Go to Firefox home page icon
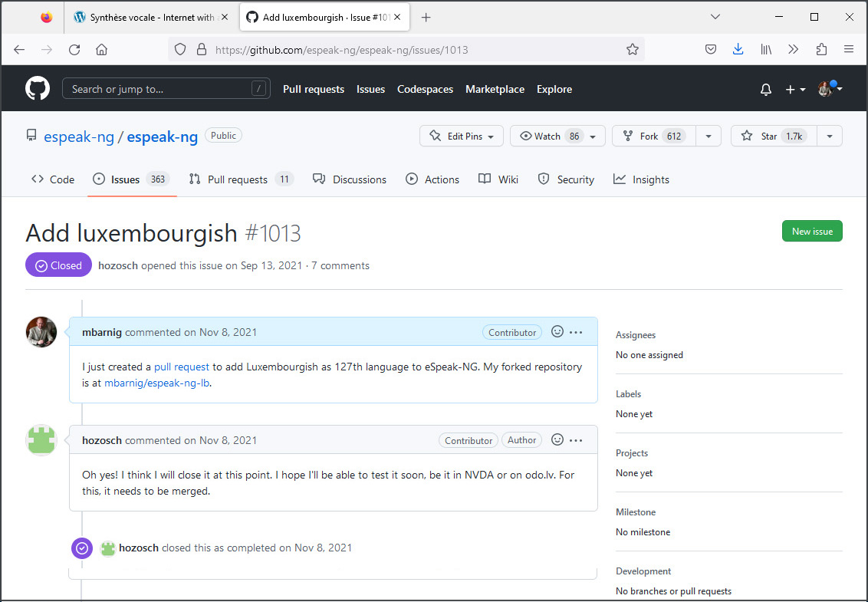Screen dimensions: 868x602 coord(101,50)
